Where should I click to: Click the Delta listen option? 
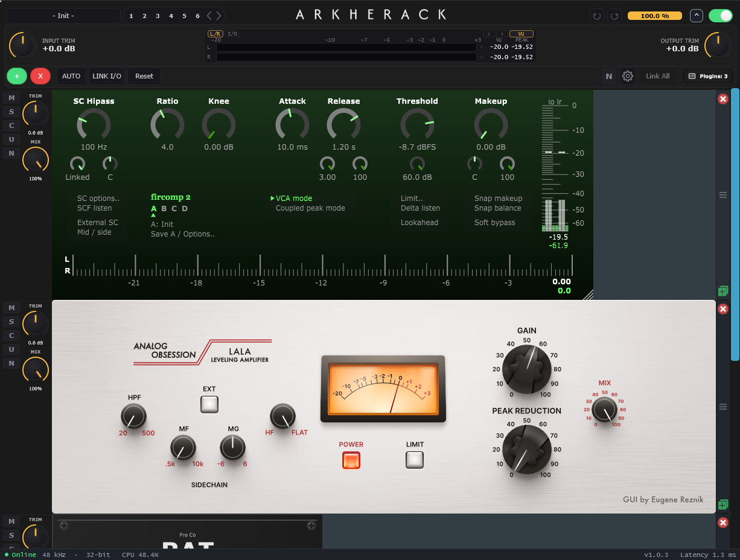(x=421, y=208)
